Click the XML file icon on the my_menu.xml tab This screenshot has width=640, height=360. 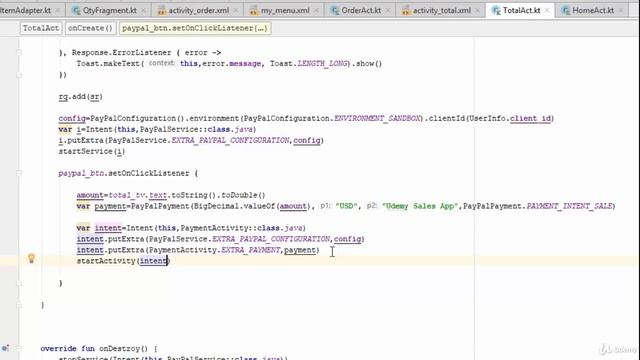(x=254, y=11)
